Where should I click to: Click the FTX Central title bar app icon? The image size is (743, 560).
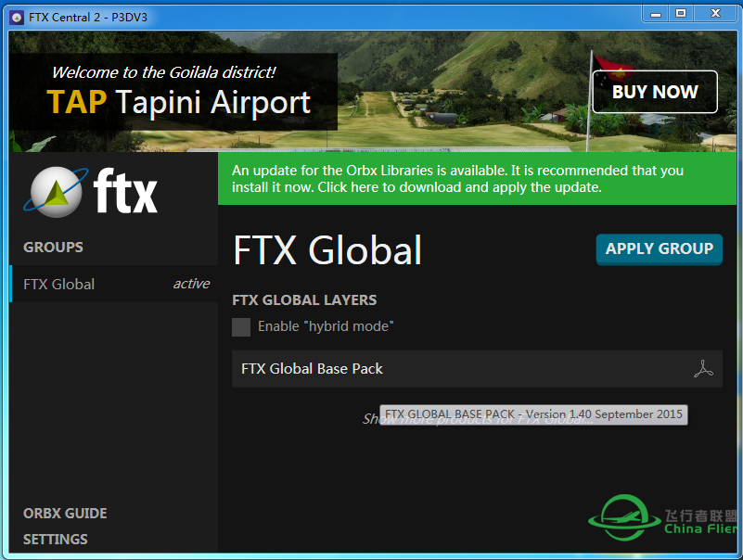17,18
